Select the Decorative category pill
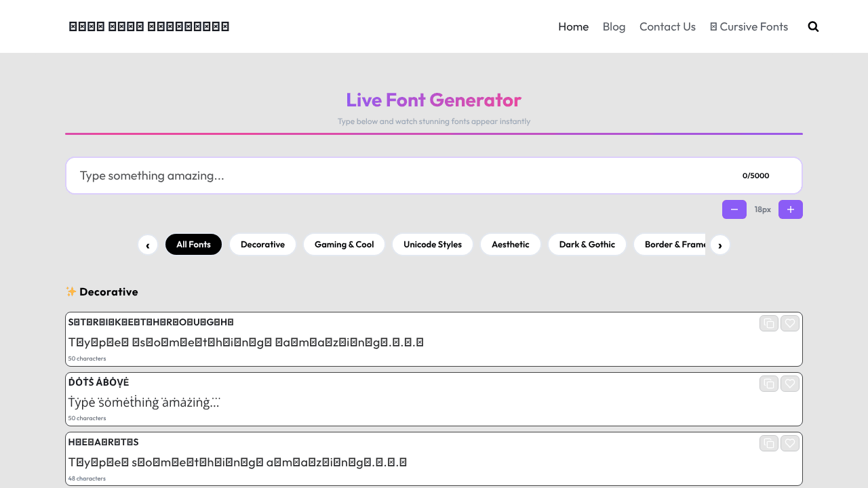The height and width of the screenshot is (488, 868). tap(262, 245)
